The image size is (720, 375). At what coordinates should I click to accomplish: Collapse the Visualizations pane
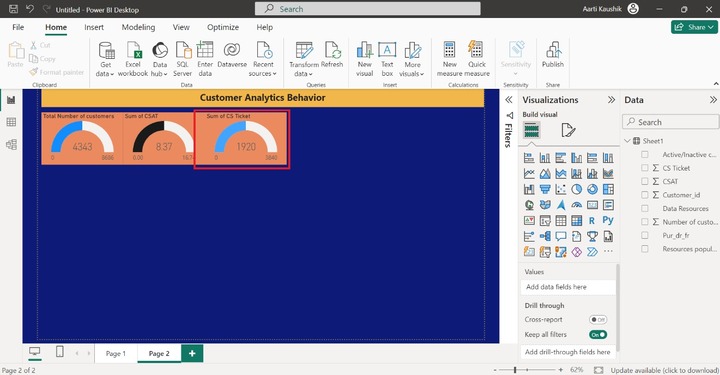click(x=611, y=100)
